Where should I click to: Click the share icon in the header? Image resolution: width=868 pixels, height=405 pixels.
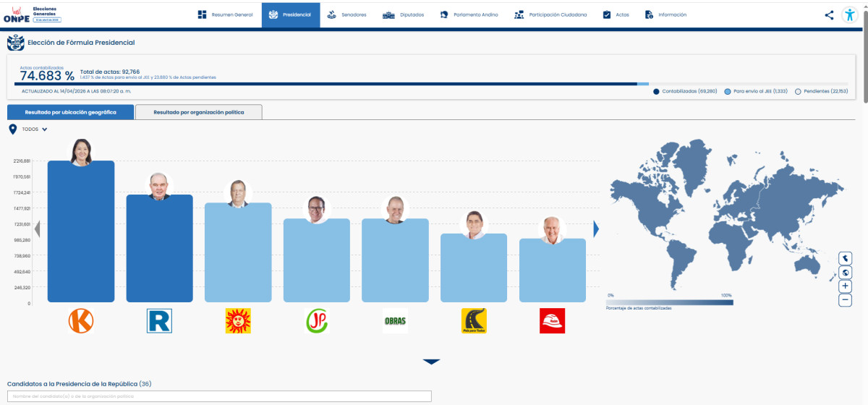pyautogui.click(x=829, y=14)
